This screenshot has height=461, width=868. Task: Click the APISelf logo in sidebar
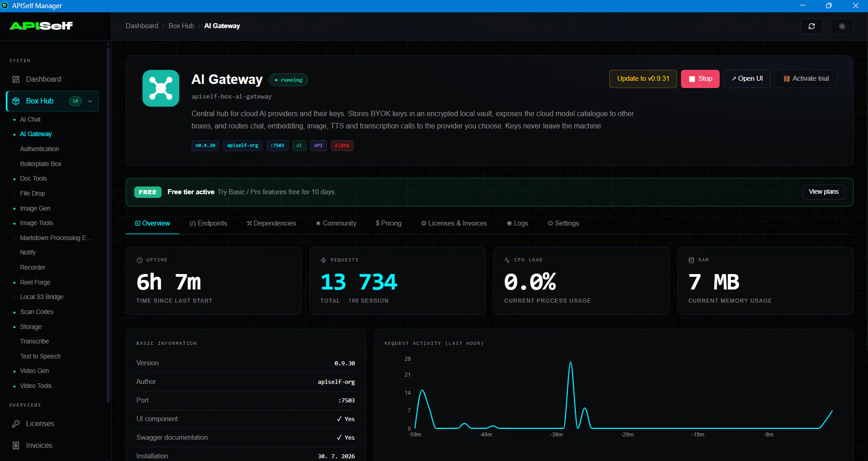pos(41,26)
